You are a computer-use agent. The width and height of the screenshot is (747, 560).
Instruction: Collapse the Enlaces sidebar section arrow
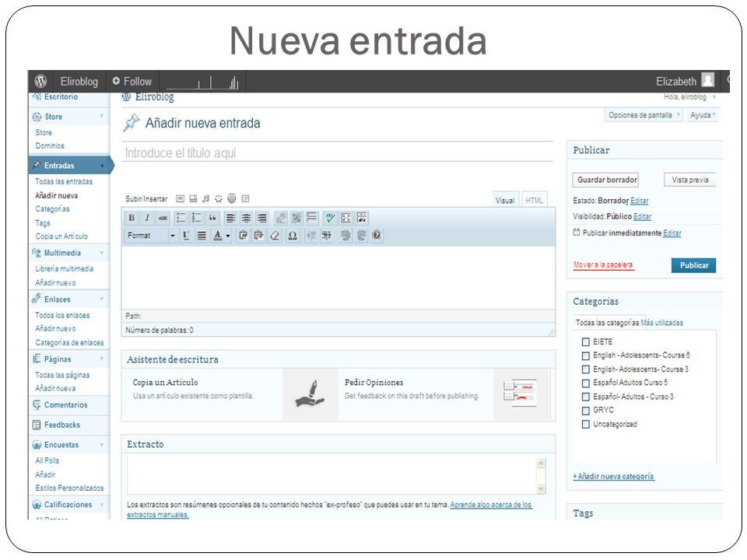tap(102, 299)
